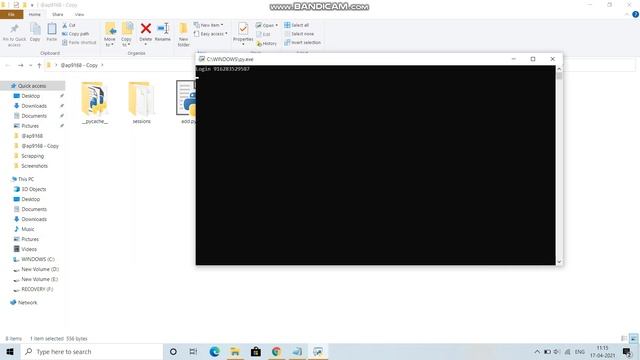
Task: Select Network in the navigation pane
Action: pos(27,302)
